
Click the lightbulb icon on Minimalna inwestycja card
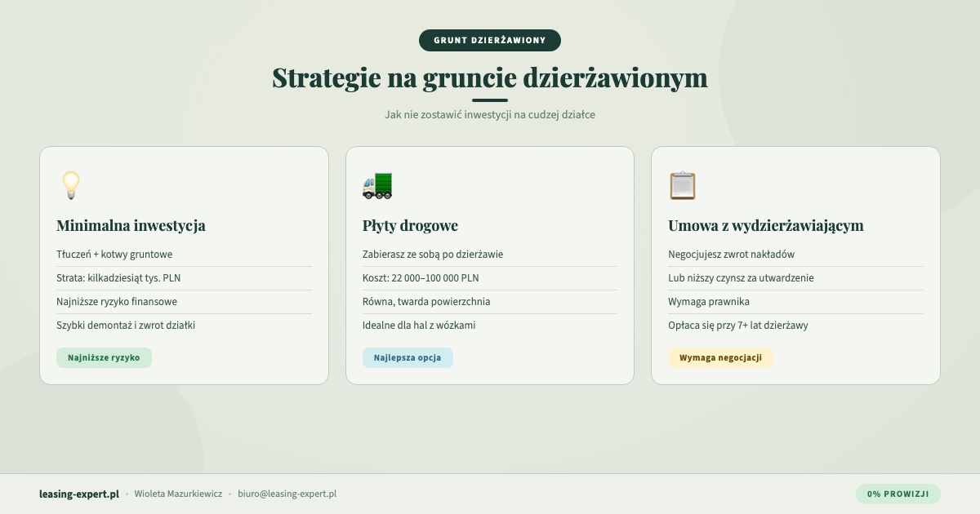pos(72,185)
